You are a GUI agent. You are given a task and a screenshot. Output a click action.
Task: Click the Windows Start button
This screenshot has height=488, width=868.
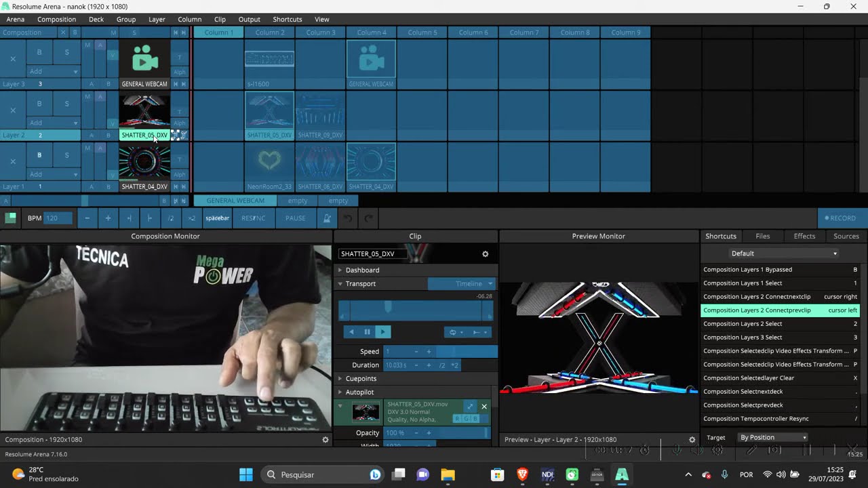click(246, 475)
